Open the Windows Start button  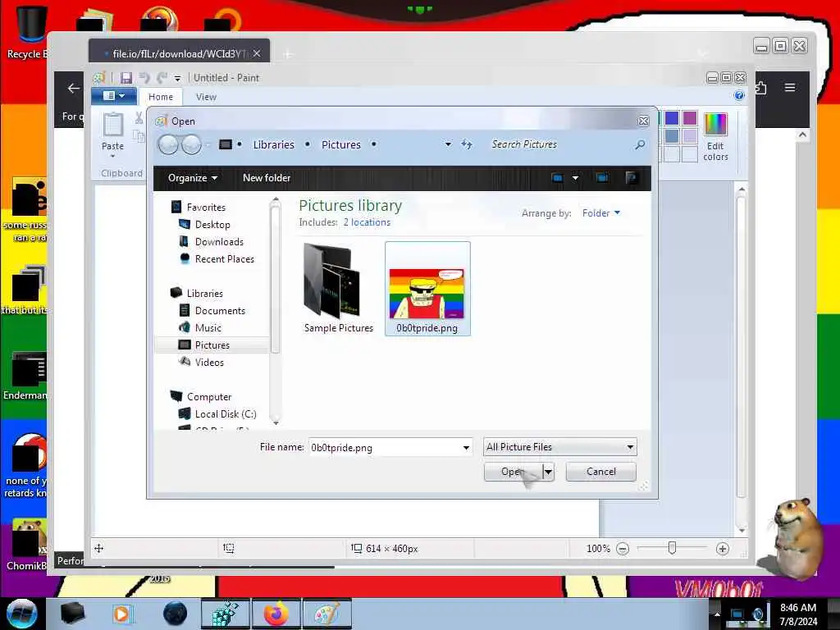tap(22, 614)
